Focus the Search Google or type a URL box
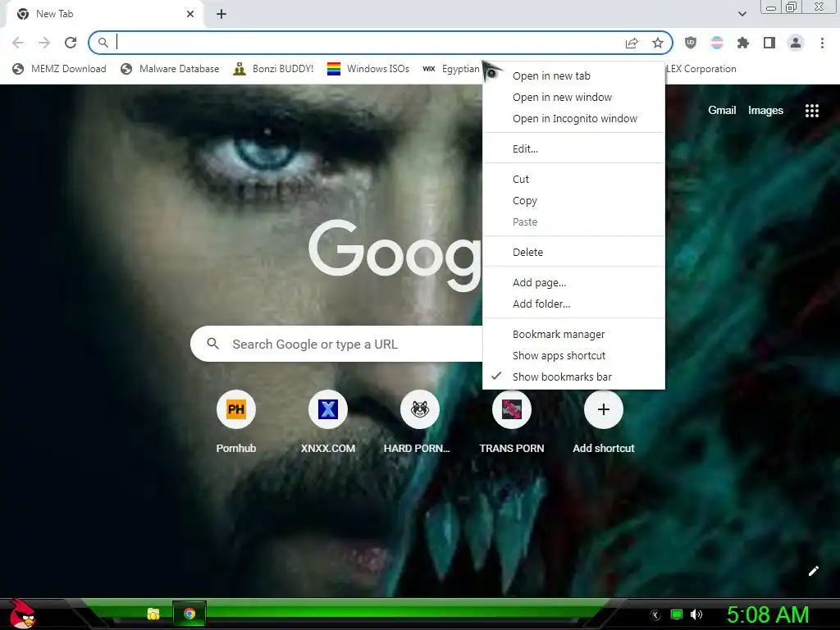Screen dimensions: 840x630 336,344
